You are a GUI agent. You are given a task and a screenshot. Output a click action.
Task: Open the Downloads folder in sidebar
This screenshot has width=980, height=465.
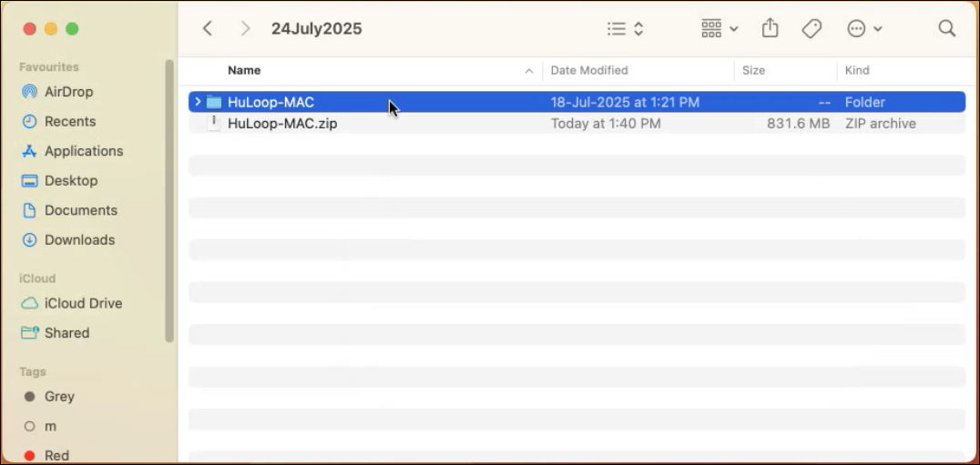pyautogui.click(x=79, y=240)
